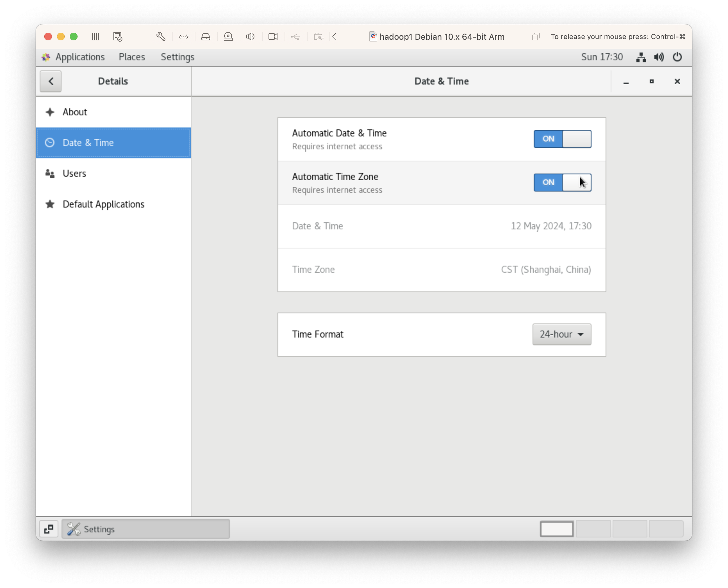The image size is (728, 588).
Task: Click the window mode icon near release-mouse text
Action: point(536,37)
